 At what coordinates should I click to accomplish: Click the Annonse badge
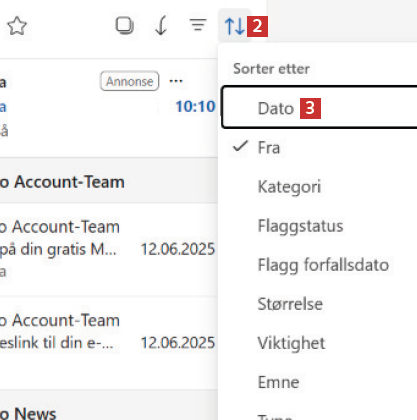(129, 81)
